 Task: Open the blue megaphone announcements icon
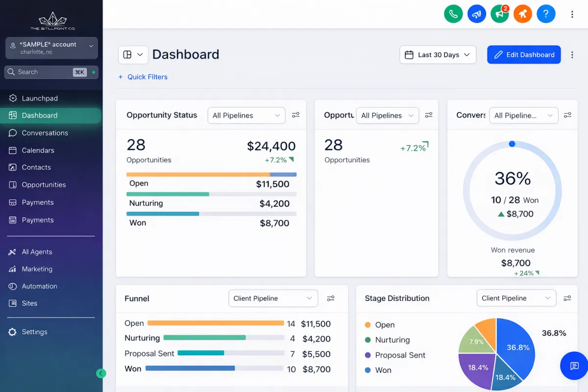[476, 14]
